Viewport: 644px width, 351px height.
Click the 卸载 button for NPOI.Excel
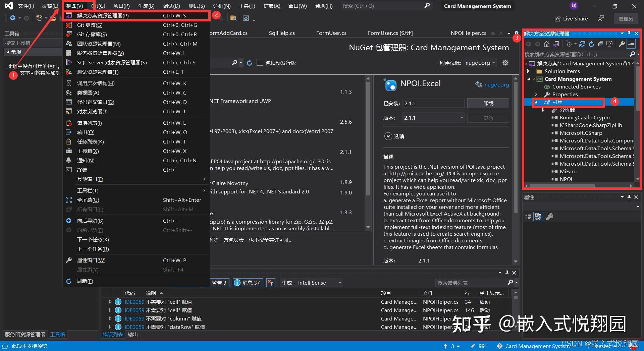[488, 103]
